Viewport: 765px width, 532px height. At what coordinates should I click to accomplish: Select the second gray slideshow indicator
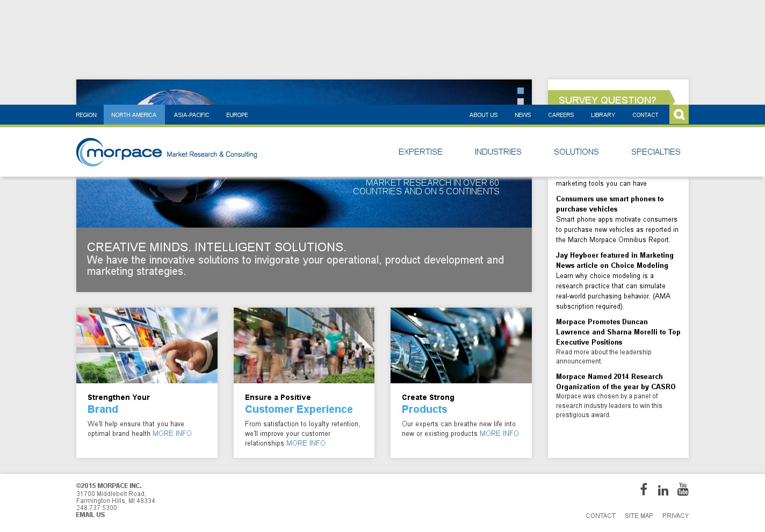click(x=520, y=101)
